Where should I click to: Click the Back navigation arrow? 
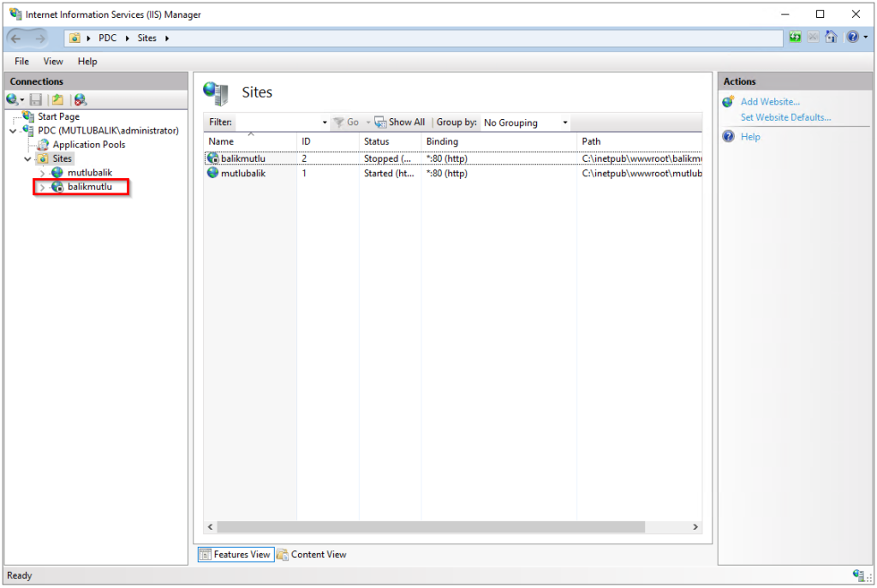pyautogui.click(x=15, y=39)
